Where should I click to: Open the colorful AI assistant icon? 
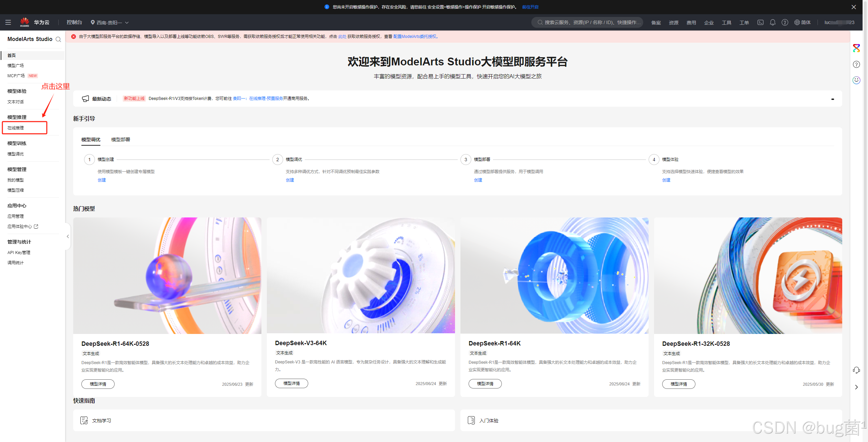click(x=856, y=48)
